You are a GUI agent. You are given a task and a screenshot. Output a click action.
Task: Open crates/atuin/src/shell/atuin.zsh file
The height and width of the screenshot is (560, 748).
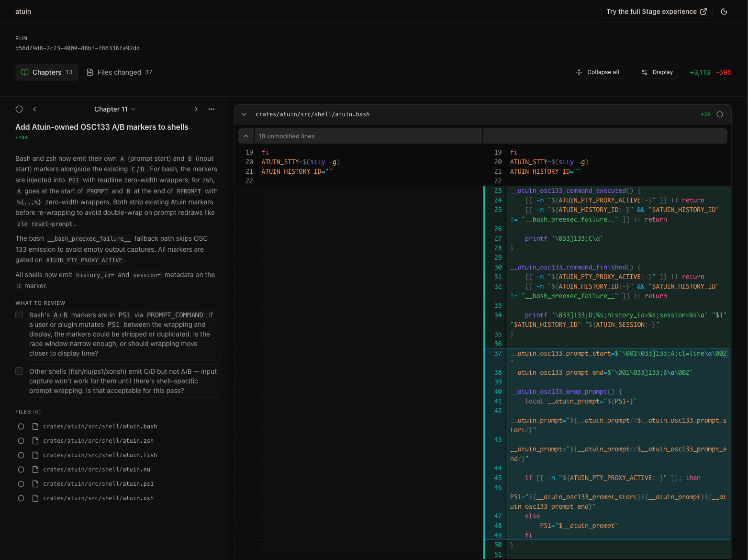coord(98,441)
